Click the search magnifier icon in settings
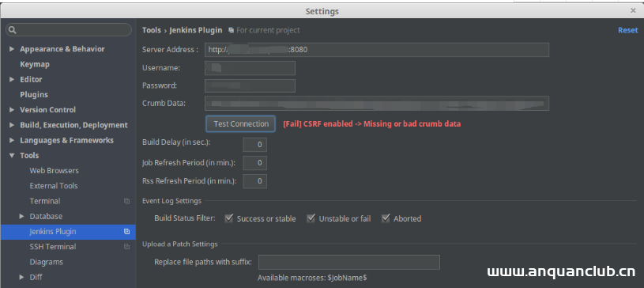Viewport: 644px width, 288px height. point(13,30)
